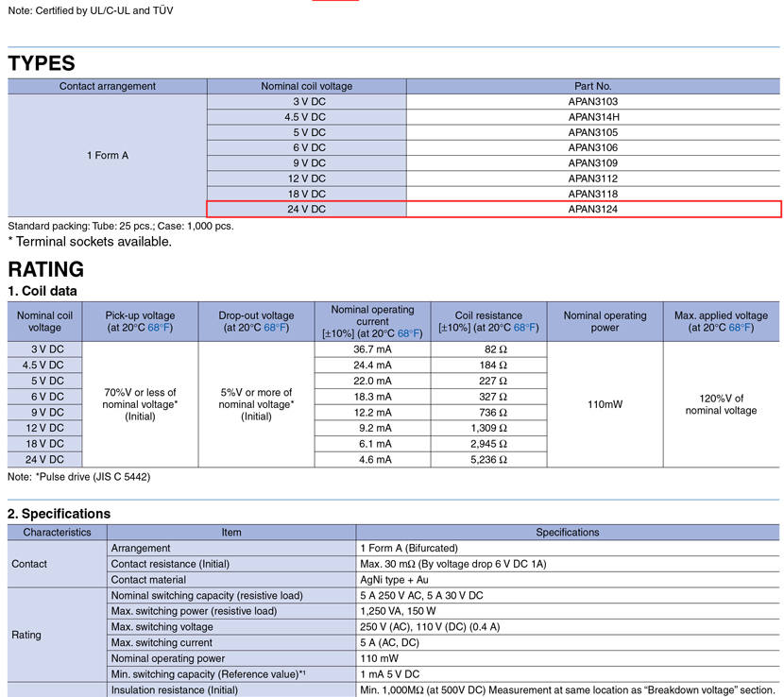Select part number APAN3103
Image resolution: width=784 pixels, height=697 pixels.
tap(592, 101)
